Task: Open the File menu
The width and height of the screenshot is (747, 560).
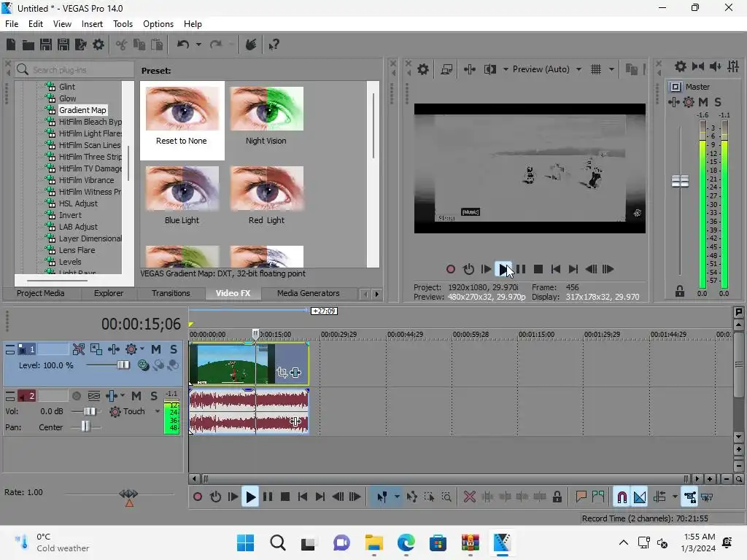Action: pos(12,24)
